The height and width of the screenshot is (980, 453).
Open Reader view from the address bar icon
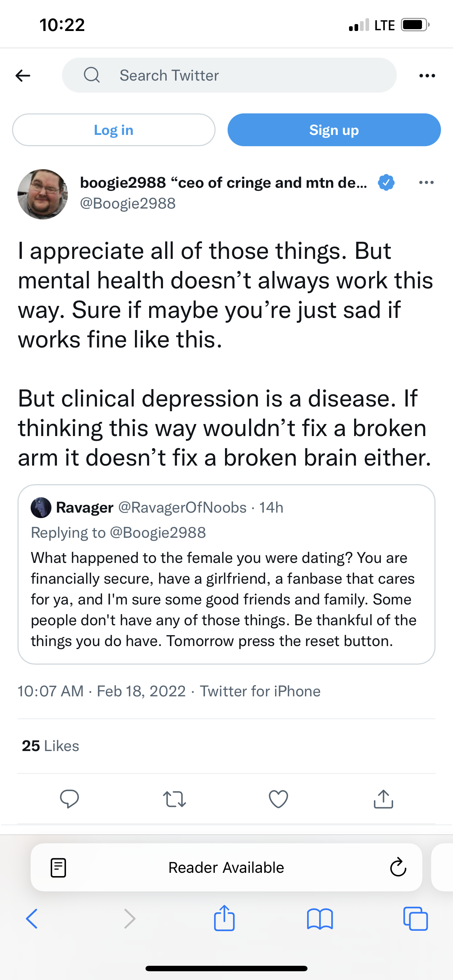(x=58, y=868)
